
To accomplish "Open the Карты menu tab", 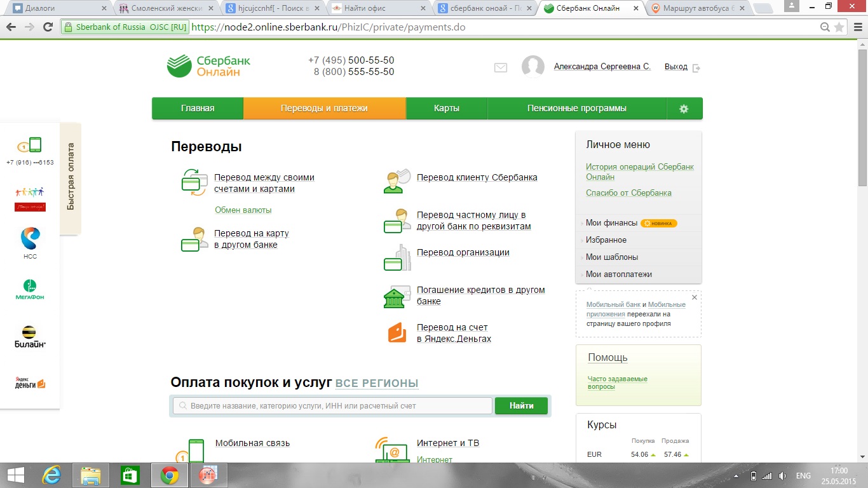I will [x=447, y=109].
